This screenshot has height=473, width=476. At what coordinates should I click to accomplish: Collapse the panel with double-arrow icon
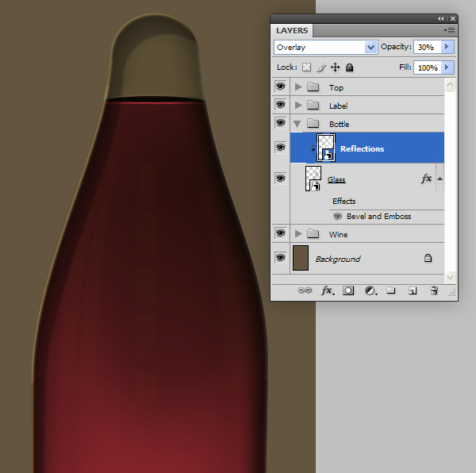[x=440, y=18]
